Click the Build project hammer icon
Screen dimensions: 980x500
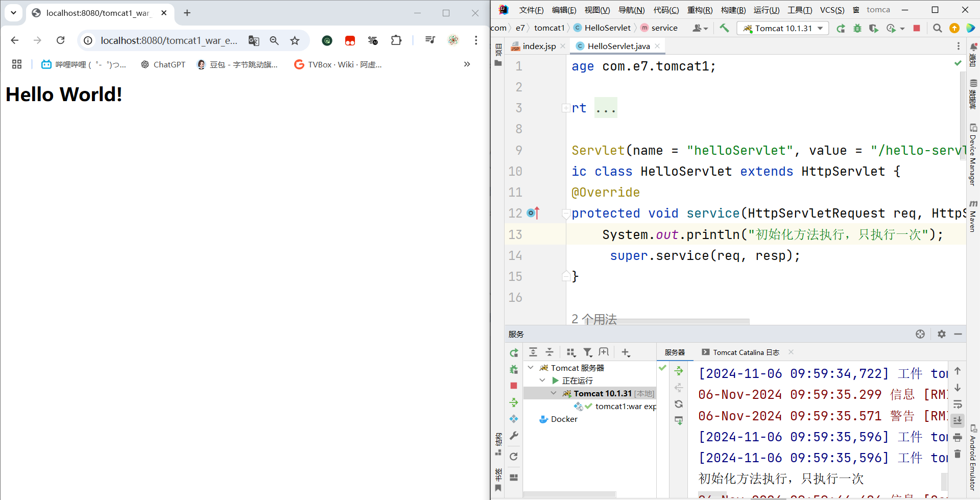coord(724,28)
